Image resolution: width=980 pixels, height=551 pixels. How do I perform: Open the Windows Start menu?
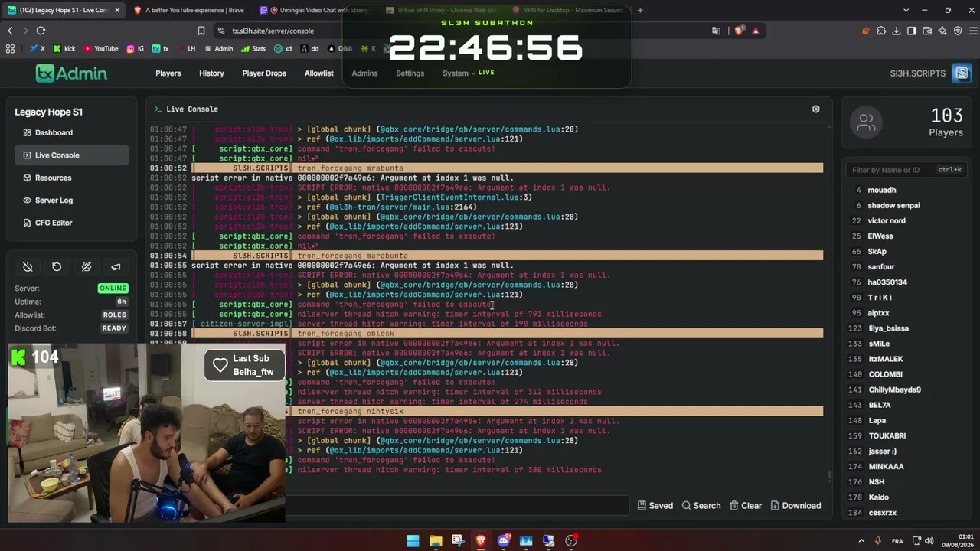point(413,541)
